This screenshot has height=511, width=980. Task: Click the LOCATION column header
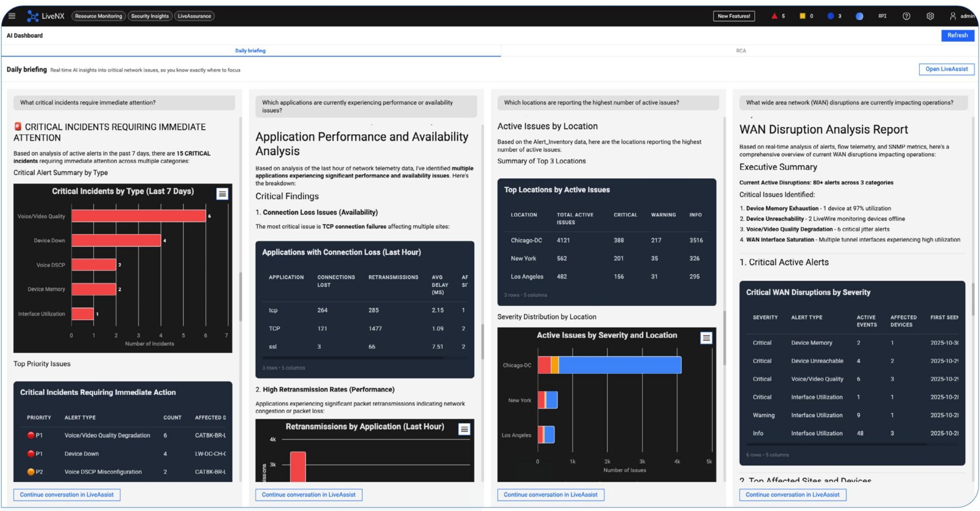[x=523, y=215]
